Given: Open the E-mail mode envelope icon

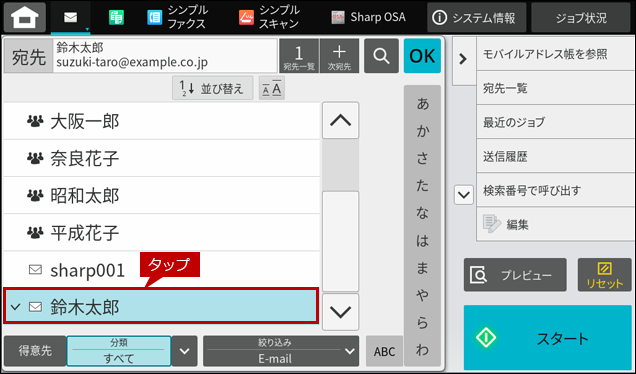Looking at the screenshot, I should [71, 18].
